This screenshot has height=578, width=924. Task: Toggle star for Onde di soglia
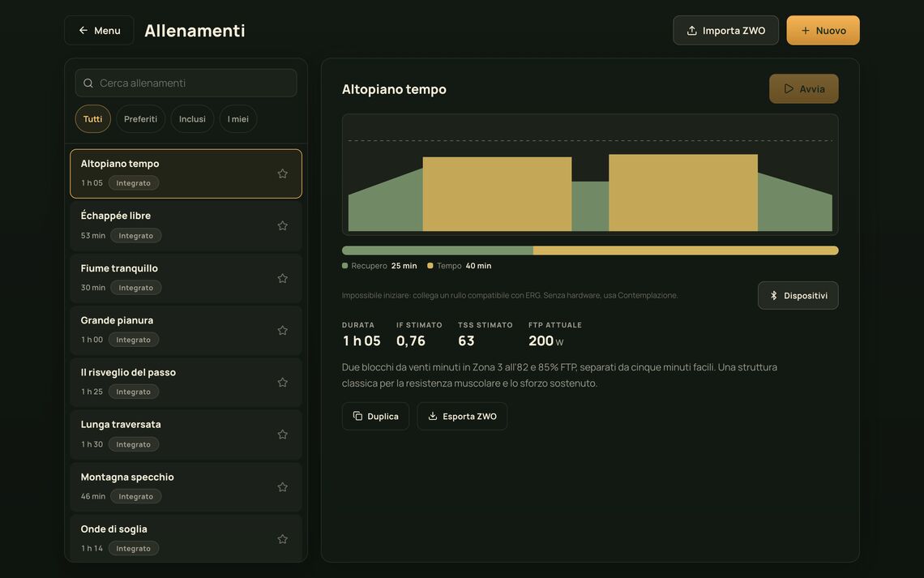[x=282, y=539]
